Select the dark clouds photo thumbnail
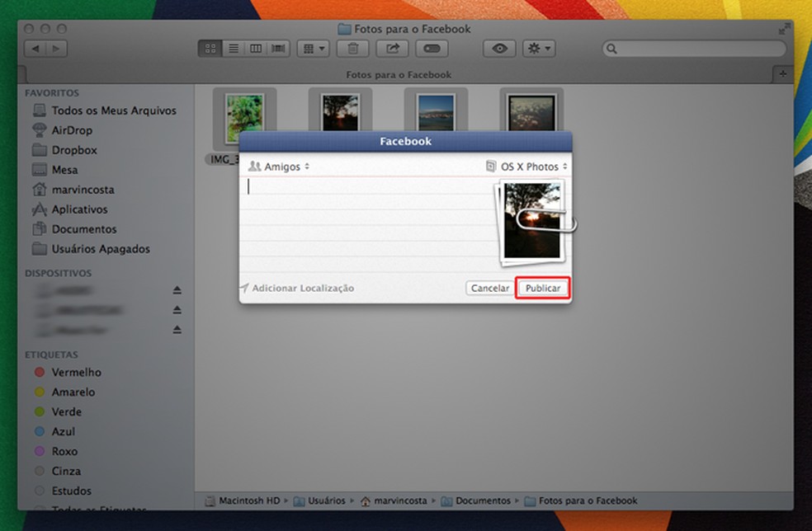The height and width of the screenshot is (531, 812). pos(531,110)
